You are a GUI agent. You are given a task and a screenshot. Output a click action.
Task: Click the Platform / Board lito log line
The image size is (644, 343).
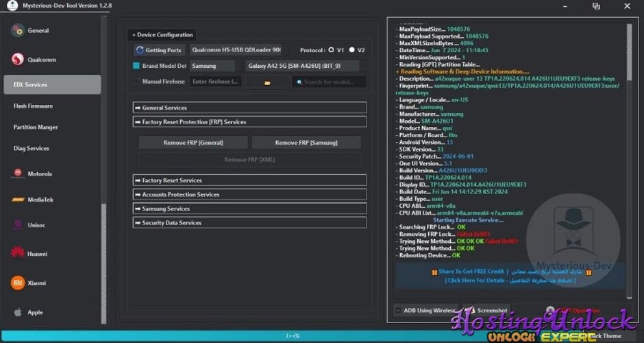click(426, 135)
